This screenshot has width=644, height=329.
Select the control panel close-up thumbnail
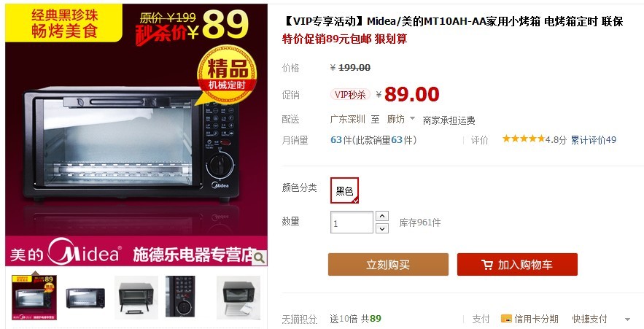181,297
